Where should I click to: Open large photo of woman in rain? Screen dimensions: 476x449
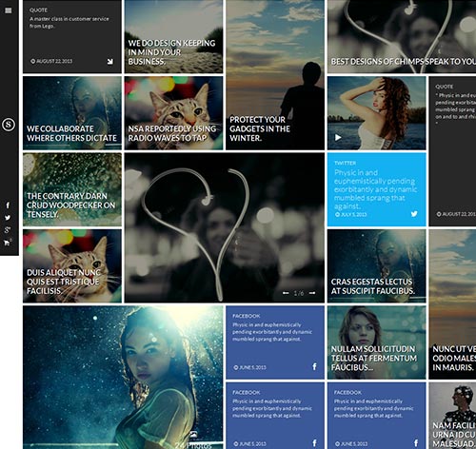coord(123,378)
